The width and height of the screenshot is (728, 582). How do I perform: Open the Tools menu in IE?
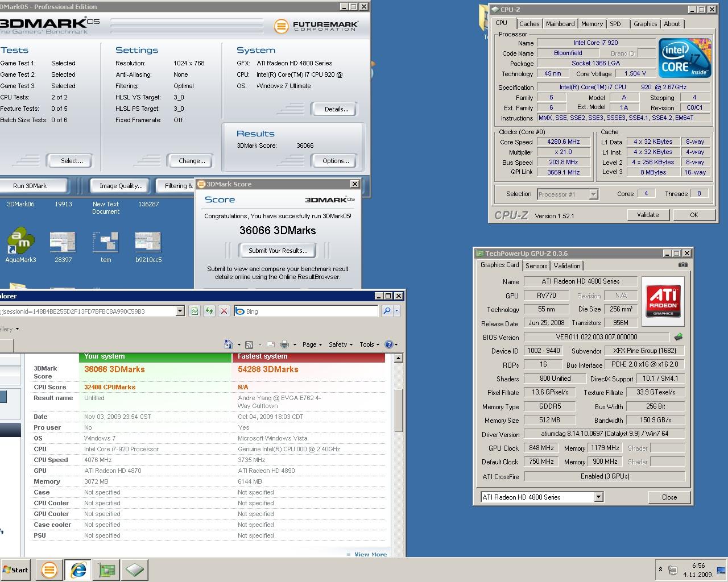click(x=369, y=344)
